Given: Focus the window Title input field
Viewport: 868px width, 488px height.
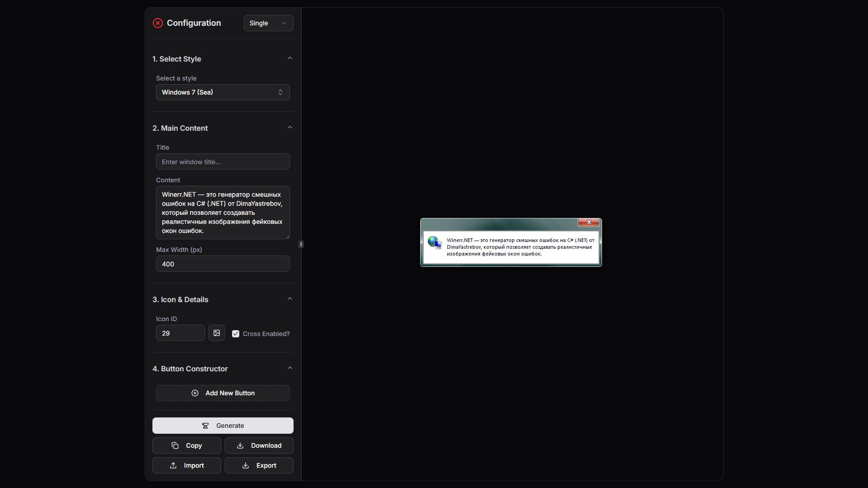Looking at the screenshot, I should point(223,162).
